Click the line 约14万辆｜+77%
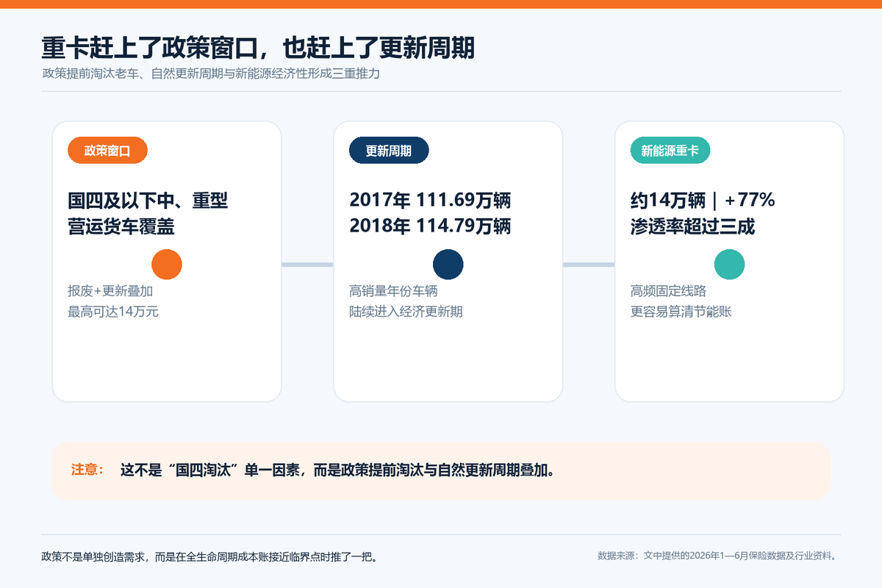This screenshot has height=588, width=882. (703, 200)
